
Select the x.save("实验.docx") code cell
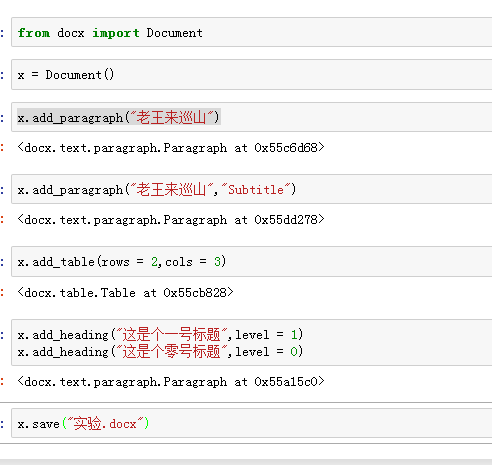(252, 423)
